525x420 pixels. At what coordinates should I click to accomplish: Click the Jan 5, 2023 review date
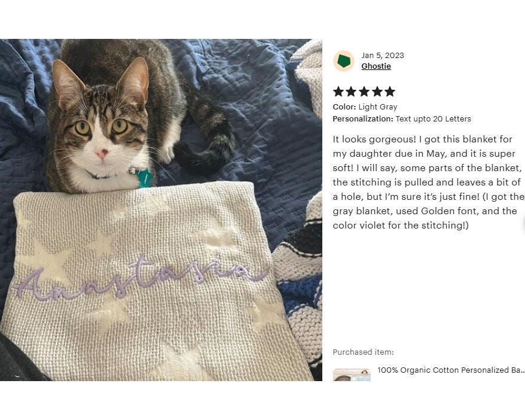click(382, 55)
